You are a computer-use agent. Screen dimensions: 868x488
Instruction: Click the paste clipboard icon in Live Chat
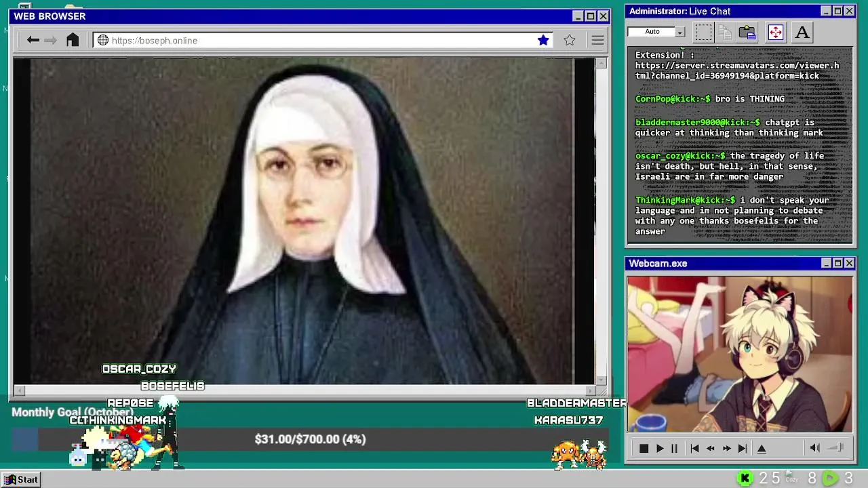747,32
